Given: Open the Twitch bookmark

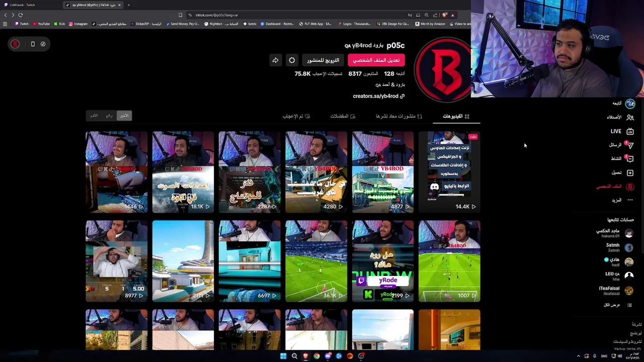Looking at the screenshot, I should pyautogui.click(x=22, y=24).
